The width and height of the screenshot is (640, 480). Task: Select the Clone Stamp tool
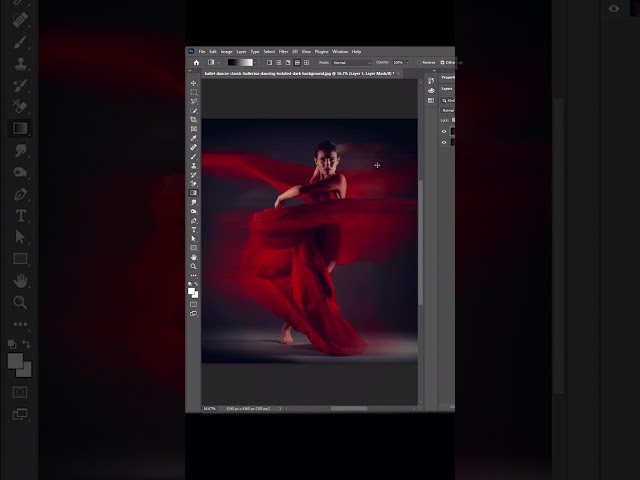[193, 166]
